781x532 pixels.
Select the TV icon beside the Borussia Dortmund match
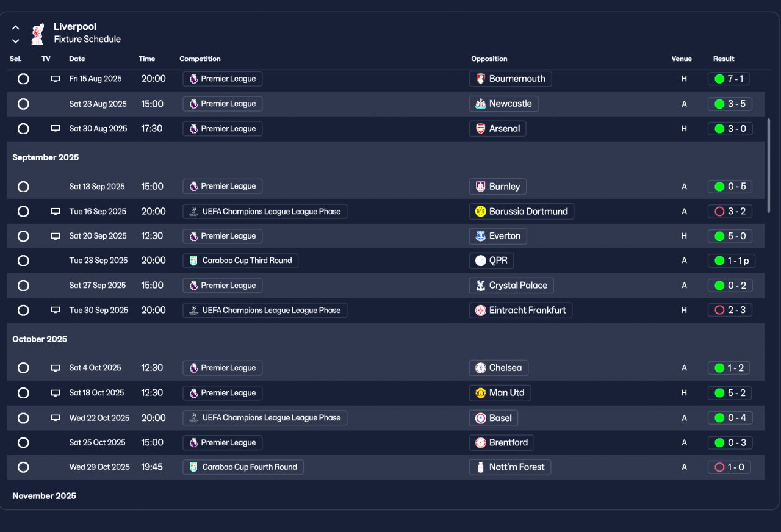(56, 211)
